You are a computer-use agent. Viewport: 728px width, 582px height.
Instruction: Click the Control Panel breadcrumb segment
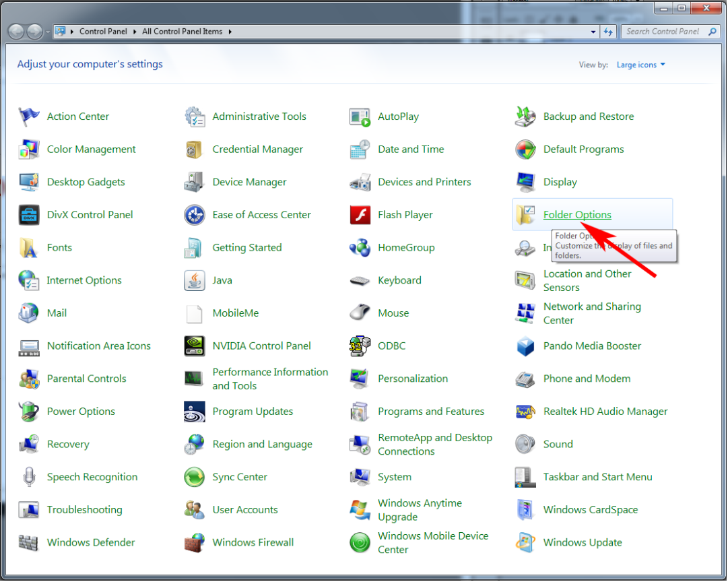(103, 32)
